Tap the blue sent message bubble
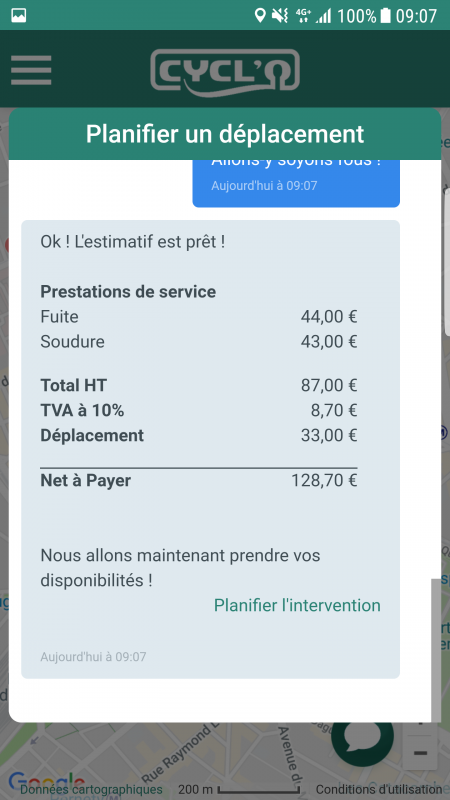Viewport: 450px width, 800px height. click(296, 184)
